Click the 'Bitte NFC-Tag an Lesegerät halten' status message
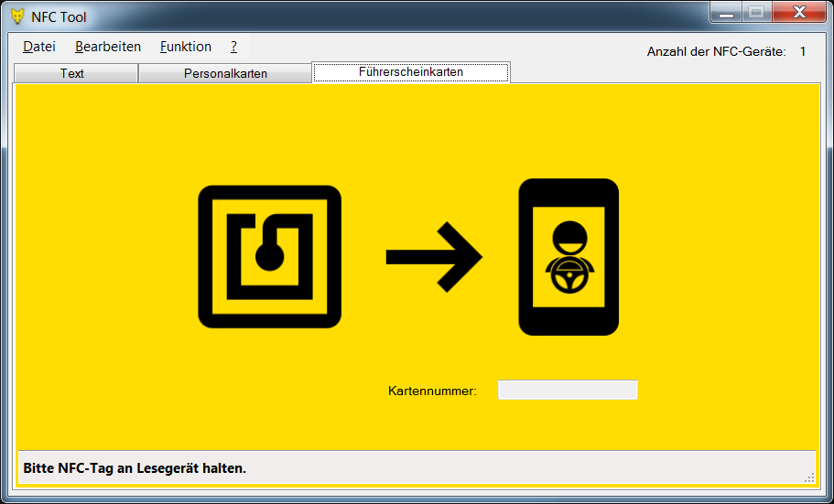This screenshot has width=834, height=504. (135, 468)
